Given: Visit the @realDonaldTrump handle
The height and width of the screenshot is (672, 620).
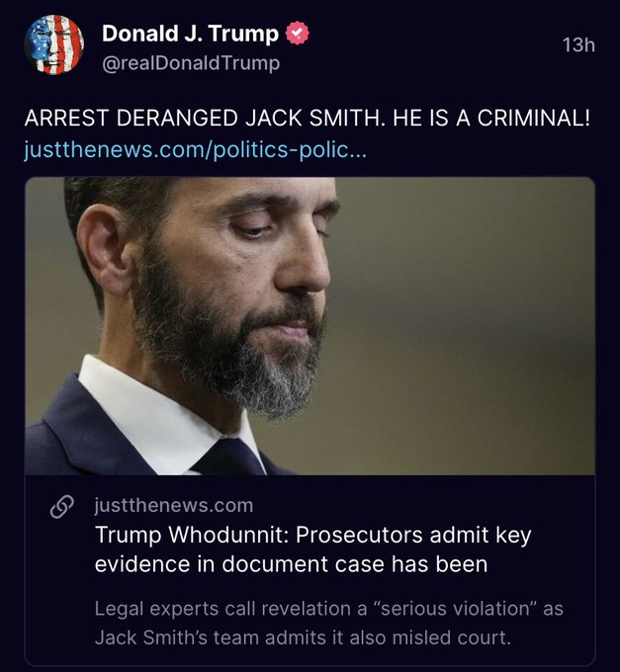Looking at the screenshot, I should click(x=191, y=63).
